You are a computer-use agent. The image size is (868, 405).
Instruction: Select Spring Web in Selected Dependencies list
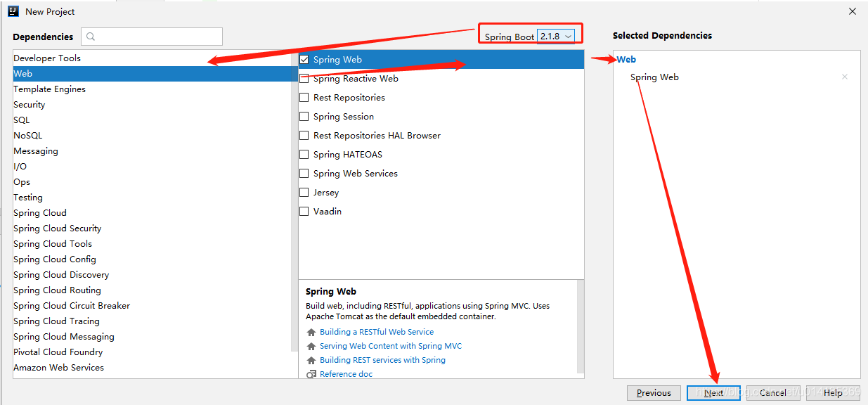click(654, 77)
